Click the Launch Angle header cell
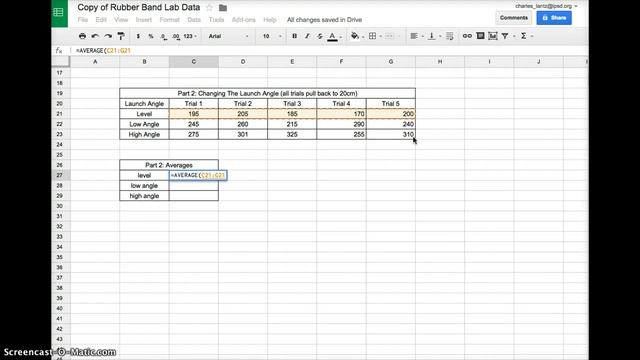Screen dimensions: 640x360 (144, 104)
